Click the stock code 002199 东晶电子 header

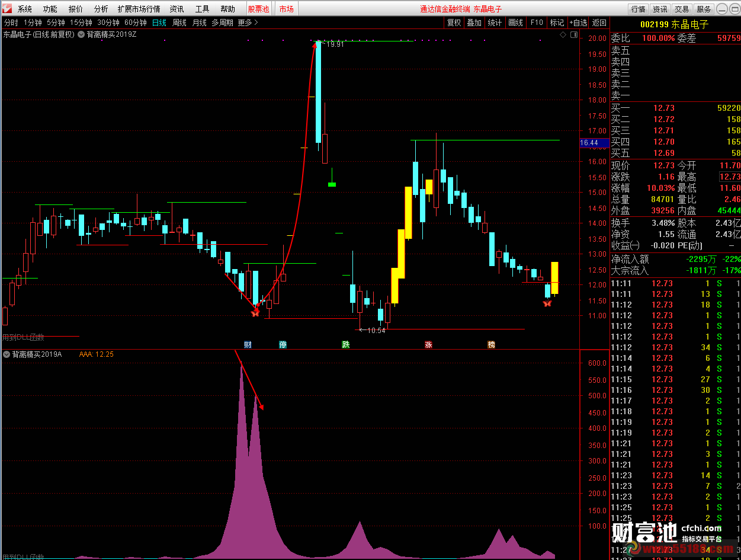click(674, 24)
